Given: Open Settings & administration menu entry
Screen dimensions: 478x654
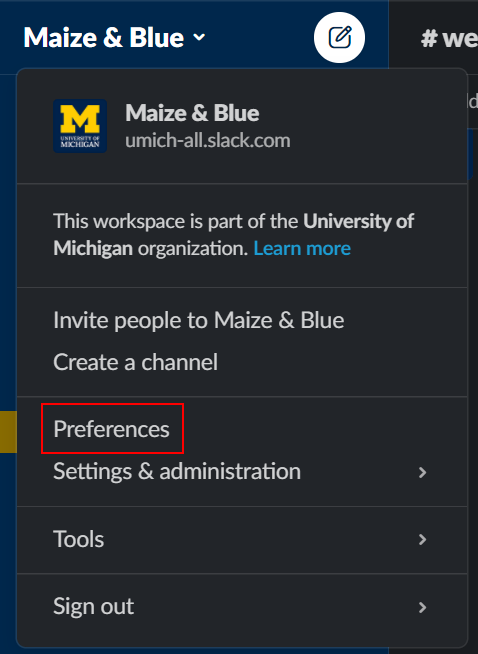Looking at the screenshot, I should tap(242, 472).
